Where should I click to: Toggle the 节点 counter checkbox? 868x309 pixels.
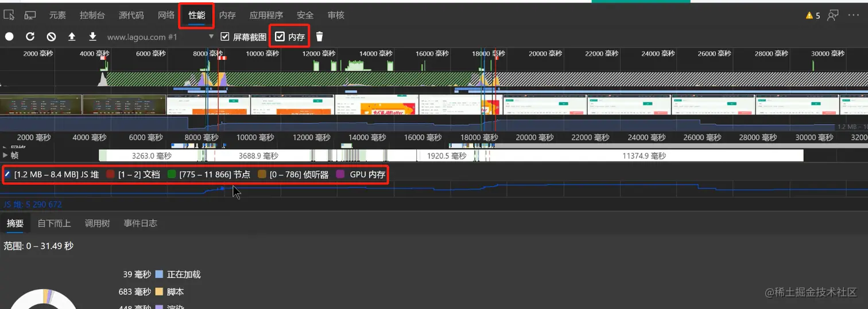click(172, 174)
